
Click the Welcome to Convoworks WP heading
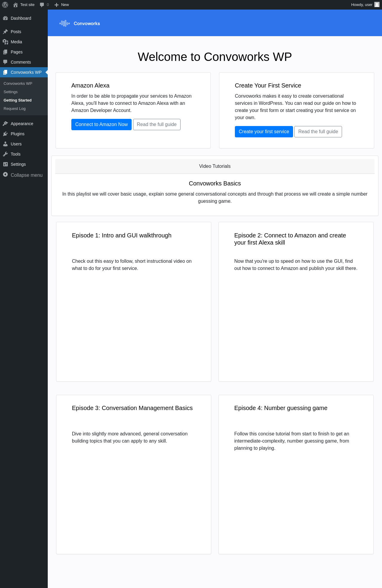215,57
